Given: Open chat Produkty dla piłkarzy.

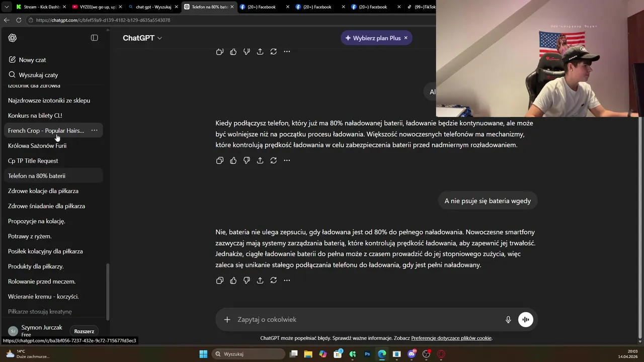Looking at the screenshot, I should click(x=53, y=266).
